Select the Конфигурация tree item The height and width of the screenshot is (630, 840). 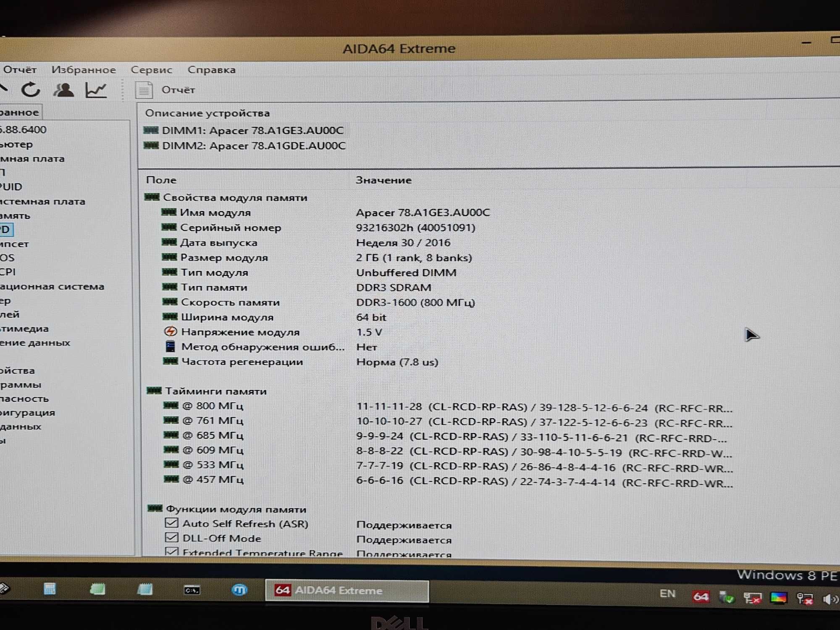point(27,412)
